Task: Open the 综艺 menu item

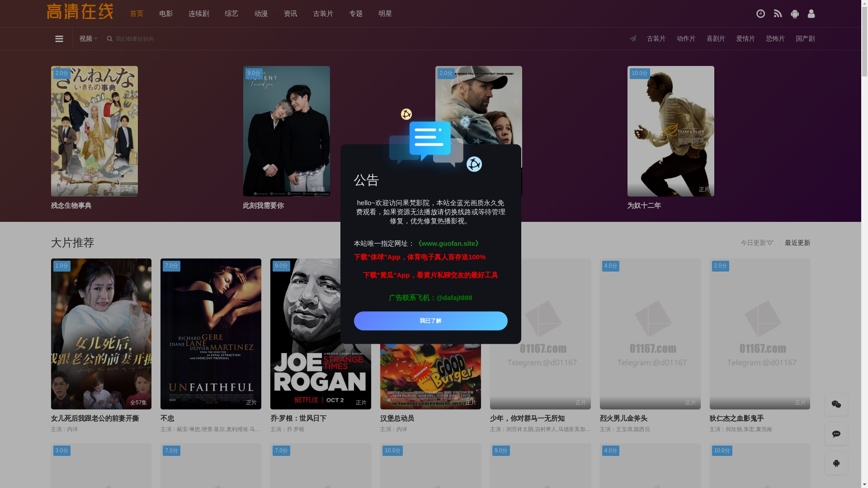Action: click(231, 14)
